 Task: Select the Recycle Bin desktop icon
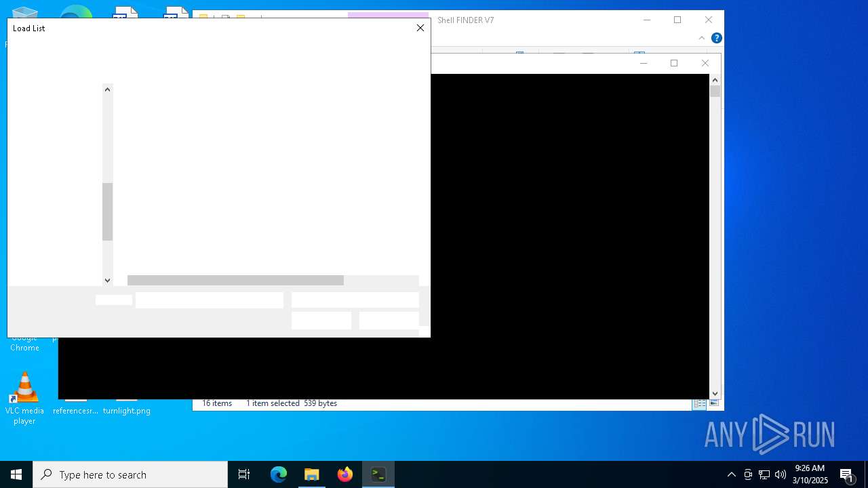click(24, 14)
